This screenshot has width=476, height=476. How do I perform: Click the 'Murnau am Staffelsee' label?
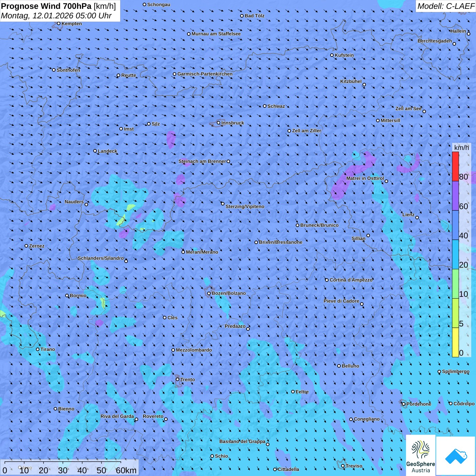(216, 34)
